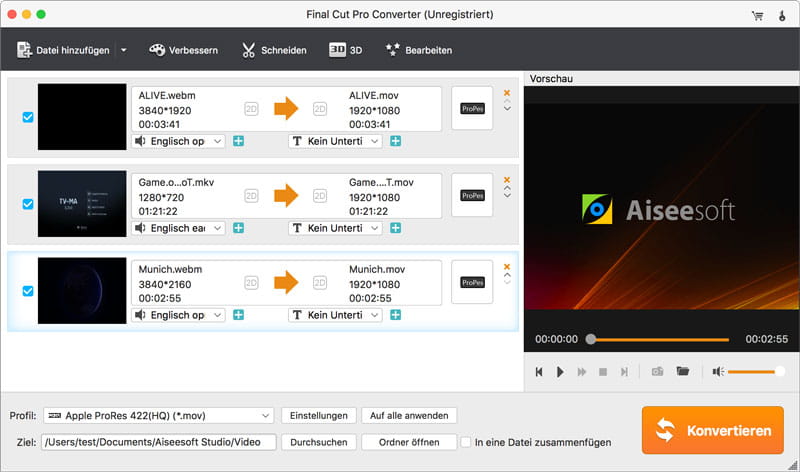Image resolution: width=800 pixels, height=472 pixels.
Task: Click the Einstellungen button
Action: (x=319, y=416)
